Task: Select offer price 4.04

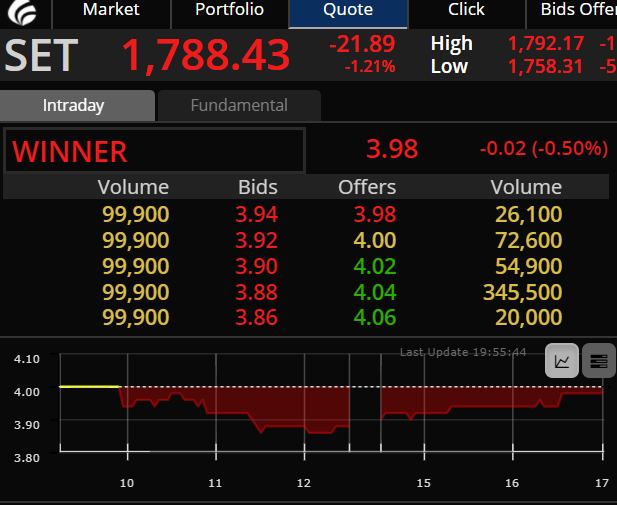Action: point(375,292)
